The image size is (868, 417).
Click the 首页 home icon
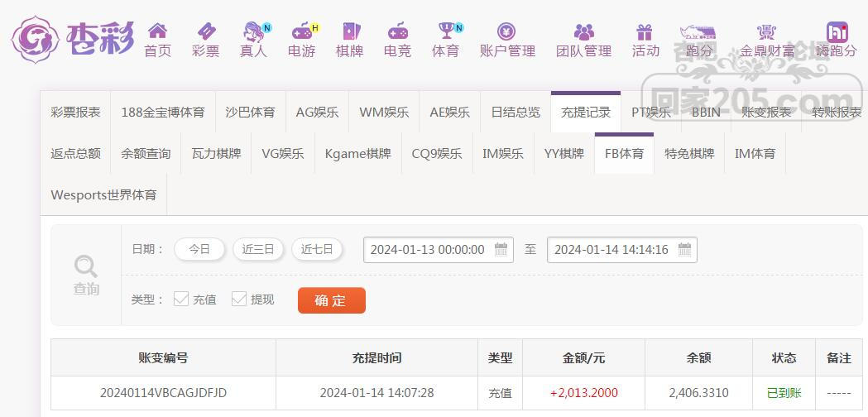tap(157, 31)
